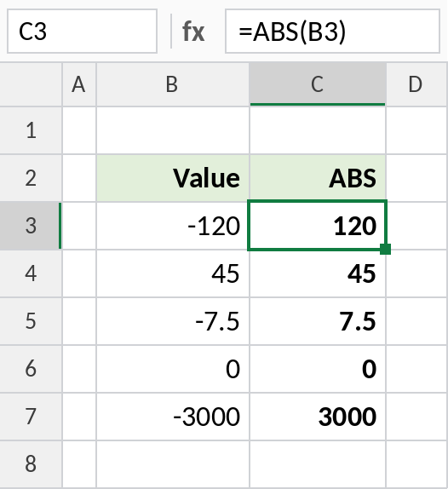Click cell containing -120
448x489 pixels.
(x=173, y=226)
